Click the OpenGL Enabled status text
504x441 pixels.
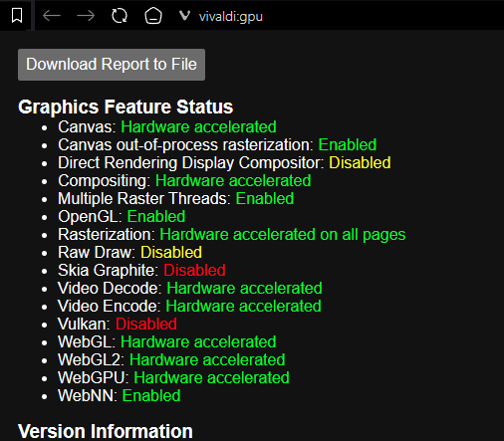tap(156, 217)
